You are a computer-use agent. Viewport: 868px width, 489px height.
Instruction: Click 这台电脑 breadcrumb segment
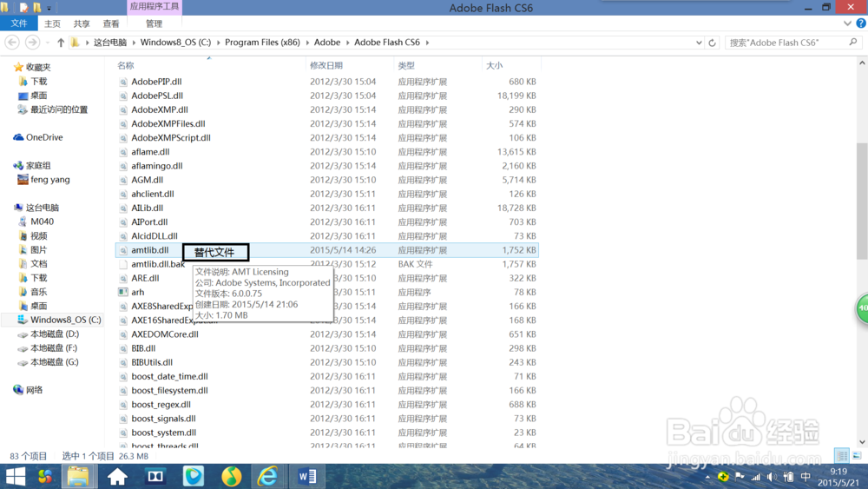click(x=110, y=42)
